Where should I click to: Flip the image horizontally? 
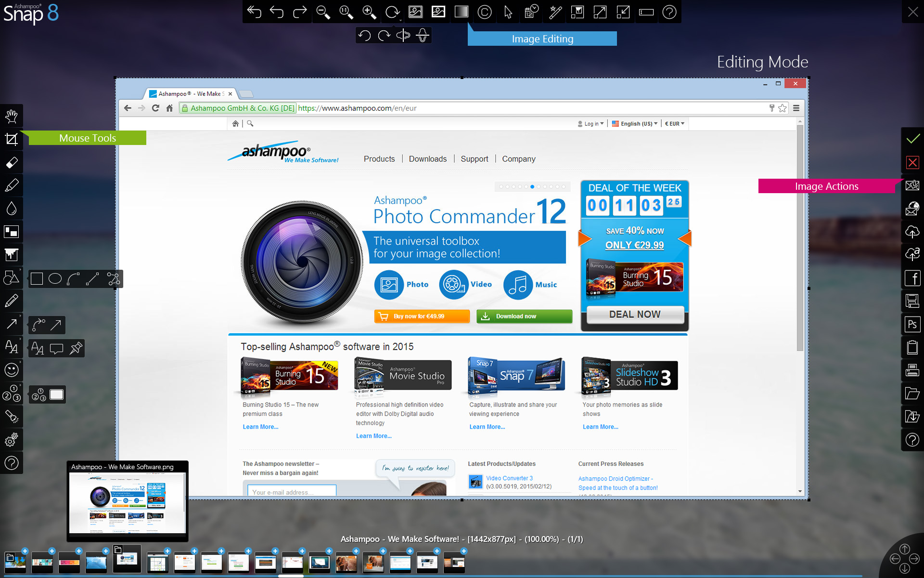(403, 35)
